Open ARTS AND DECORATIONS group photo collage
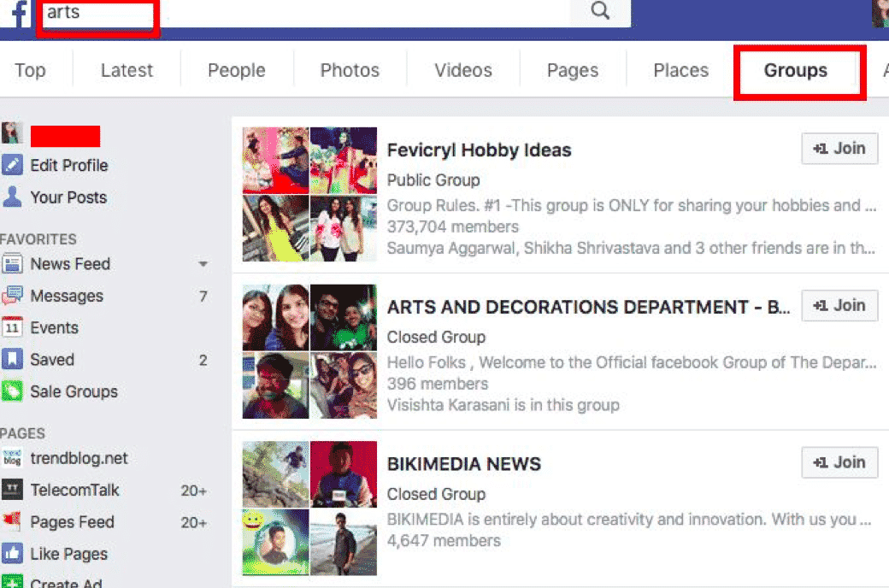This screenshot has height=588, width=889. (309, 351)
